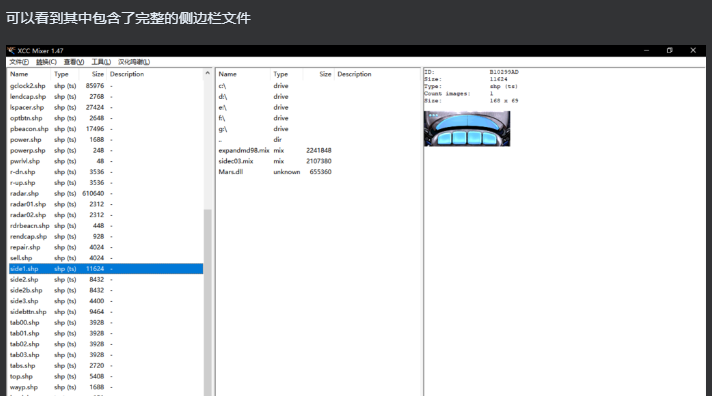Select rendcap.shp file row
Screen dimensions: 712x396
tap(106, 237)
